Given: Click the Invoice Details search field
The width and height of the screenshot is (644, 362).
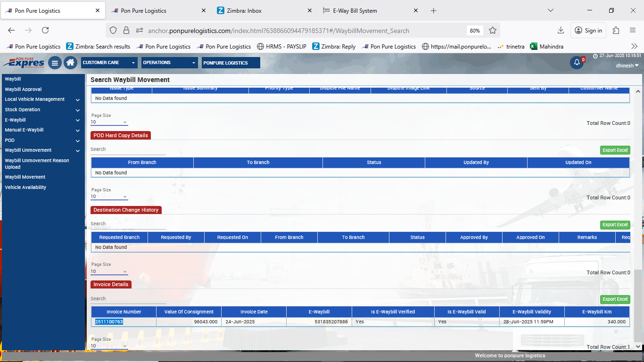Looking at the screenshot, I should coord(128,299).
